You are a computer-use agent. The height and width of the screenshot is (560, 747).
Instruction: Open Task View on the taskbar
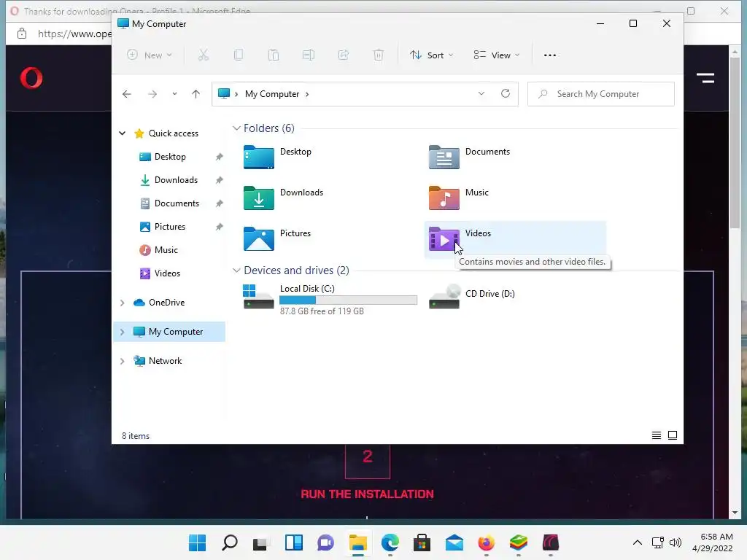tap(261, 542)
